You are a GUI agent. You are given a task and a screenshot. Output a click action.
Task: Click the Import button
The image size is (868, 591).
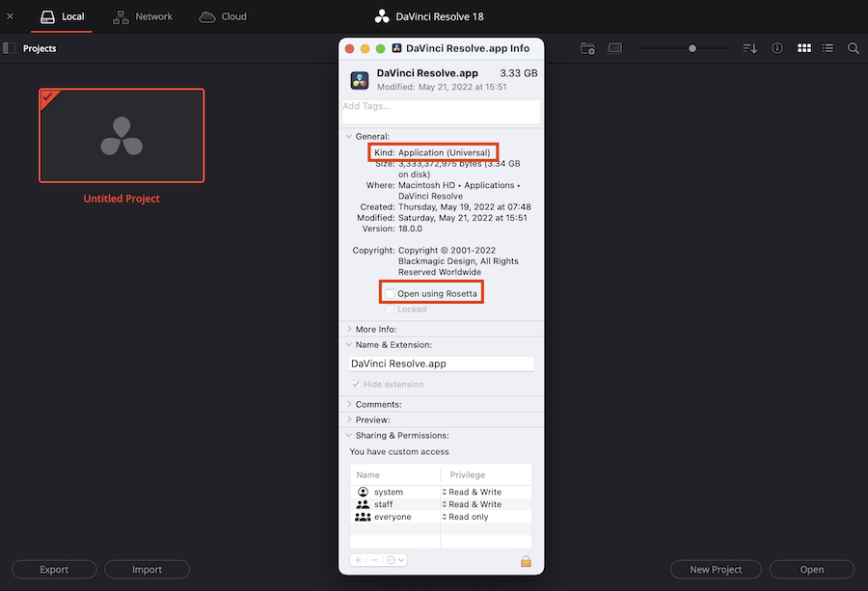pyautogui.click(x=147, y=570)
